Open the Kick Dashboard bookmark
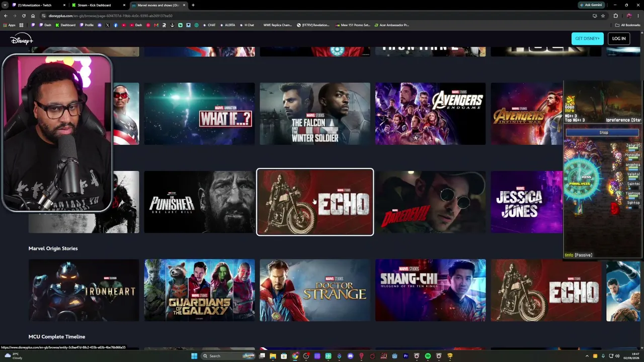The width and height of the screenshot is (644, 362). click(65, 25)
